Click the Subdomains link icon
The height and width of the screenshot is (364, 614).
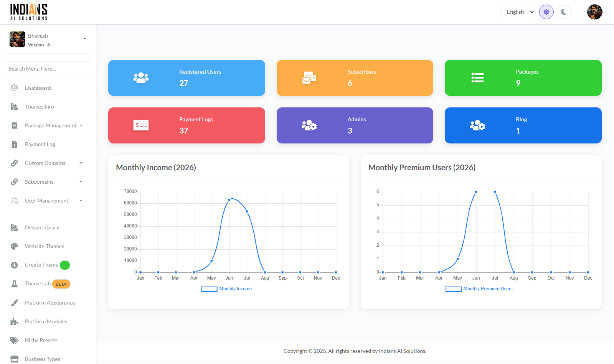14,182
